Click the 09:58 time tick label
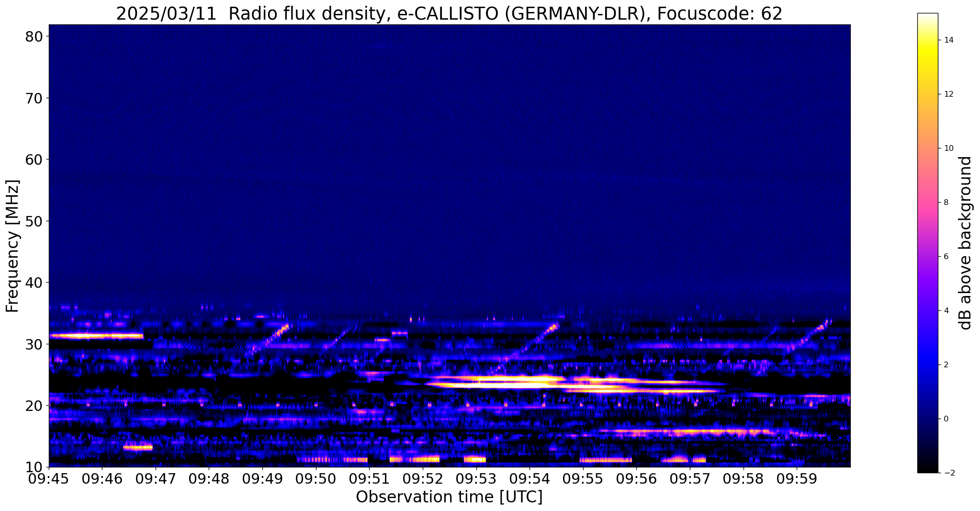980x511 pixels. pyautogui.click(x=743, y=478)
